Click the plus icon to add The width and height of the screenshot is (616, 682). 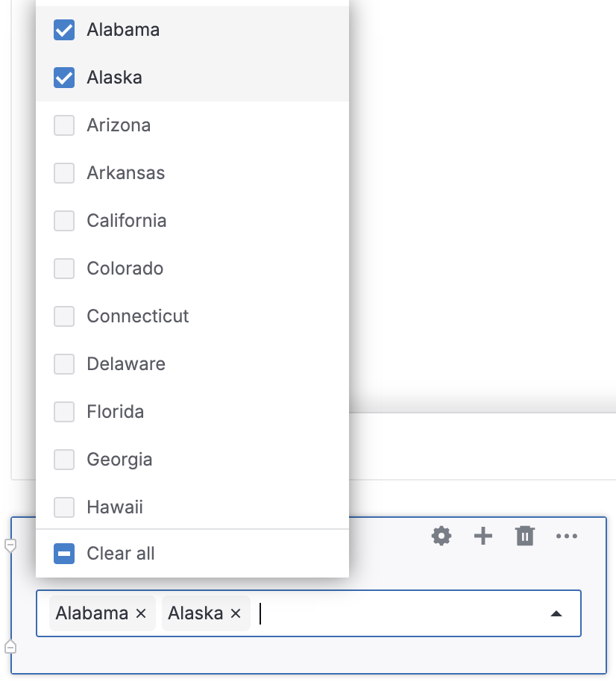pos(483,536)
